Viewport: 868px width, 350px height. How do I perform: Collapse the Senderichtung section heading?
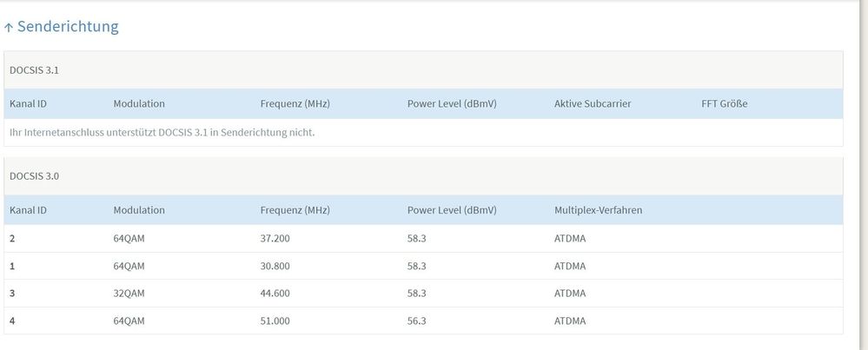coord(68,27)
